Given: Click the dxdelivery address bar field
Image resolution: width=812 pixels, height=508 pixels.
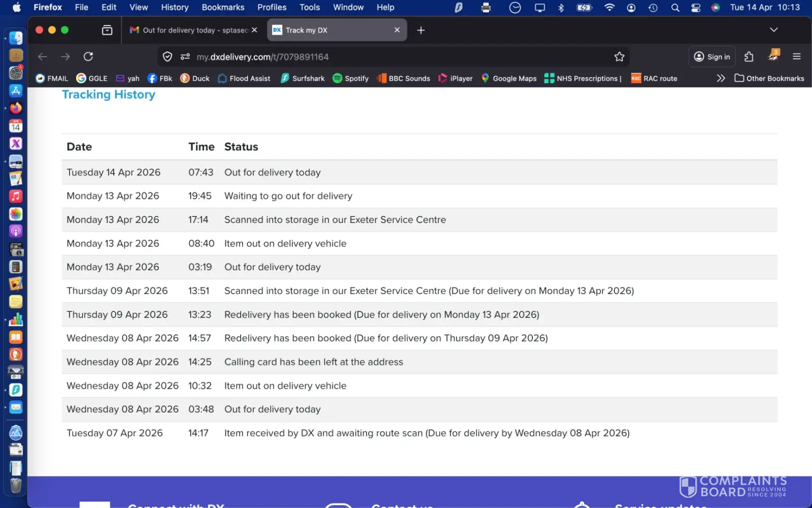Looking at the screenshot, I should (396, 57).
